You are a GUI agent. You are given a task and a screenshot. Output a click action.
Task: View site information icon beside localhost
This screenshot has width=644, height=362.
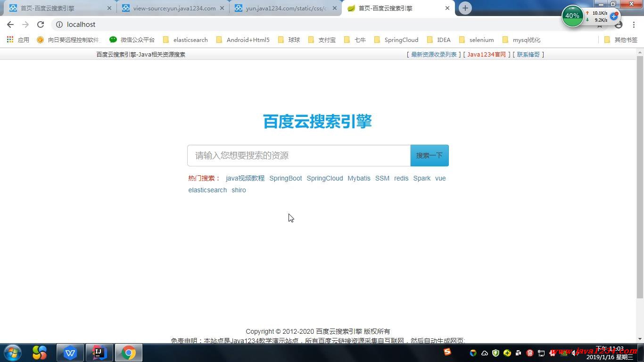tap(59, 25)
